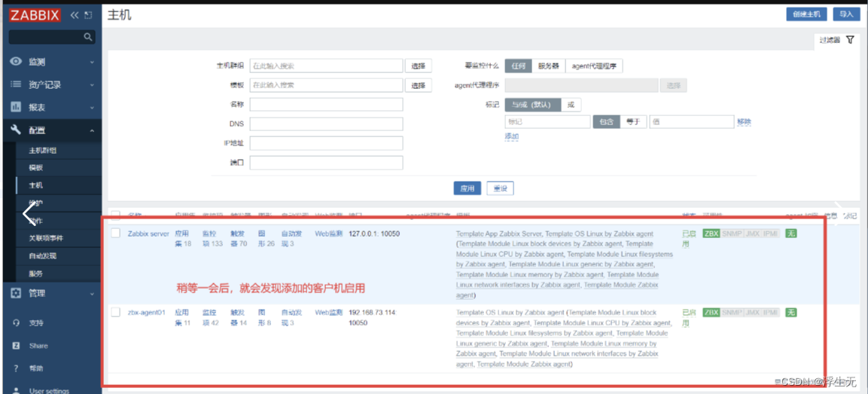Collapse sidebar with double-chevron icon
Image resolution: width=868 pixels, height=394 pixels.
tap(75, 16)
